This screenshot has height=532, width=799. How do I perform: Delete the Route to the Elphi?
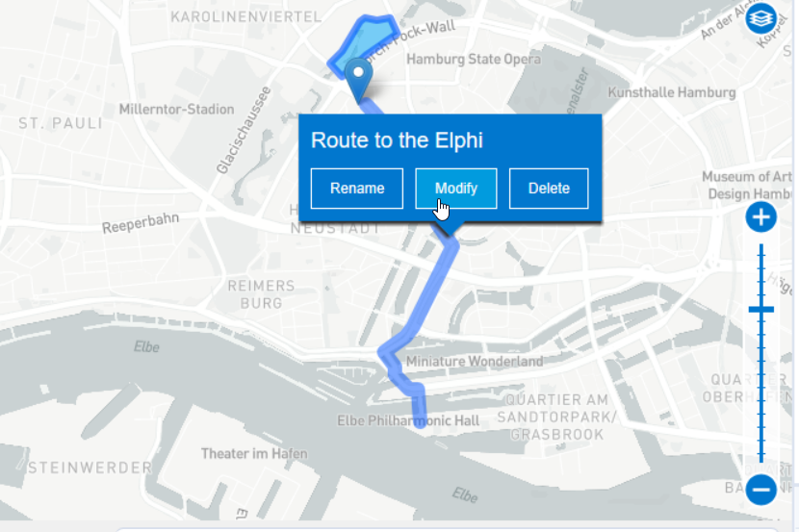548,188
